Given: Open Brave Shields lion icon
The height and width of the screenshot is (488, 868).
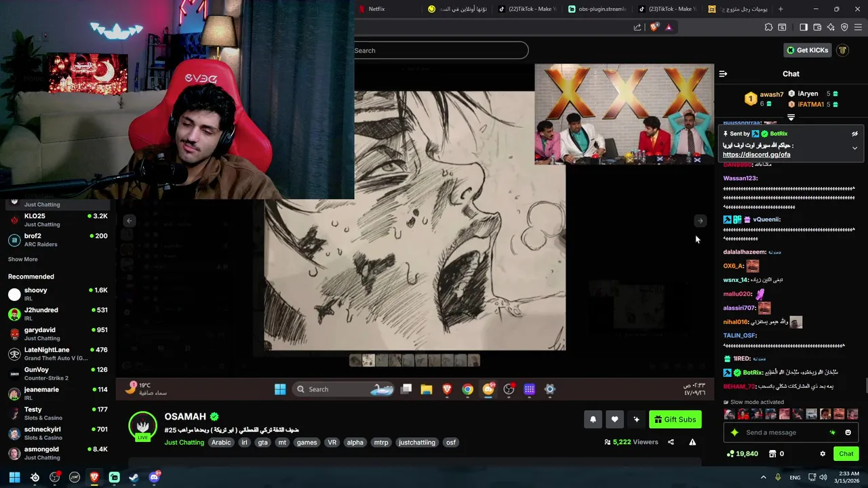Looking at the screenshot, I should tap(654, 27).
